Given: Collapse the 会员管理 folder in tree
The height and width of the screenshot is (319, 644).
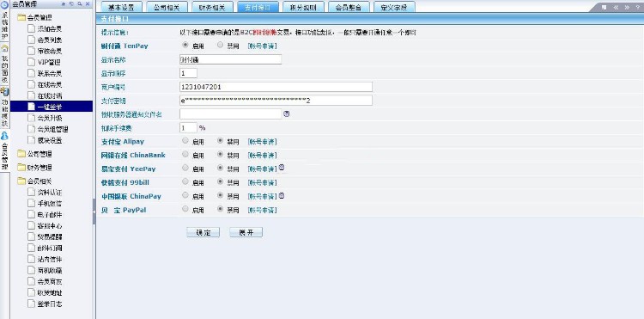Looking at the screenshot, I should [21, 17].
